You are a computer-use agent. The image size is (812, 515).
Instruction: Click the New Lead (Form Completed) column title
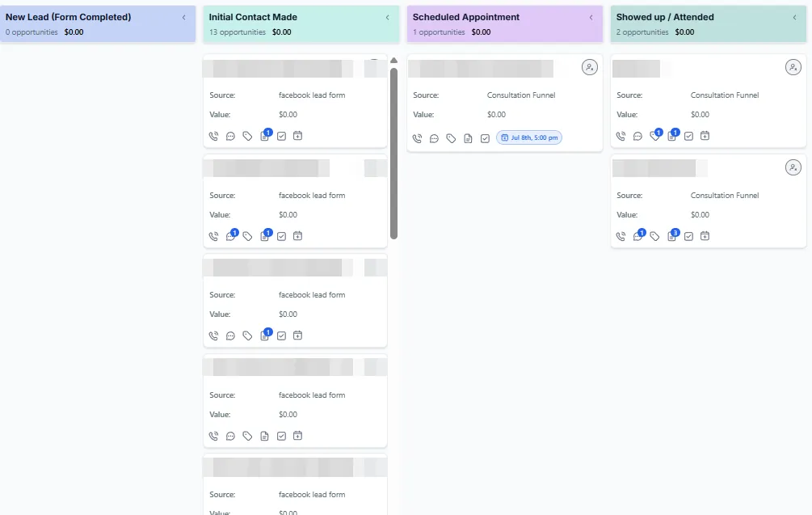coord(68,17)
